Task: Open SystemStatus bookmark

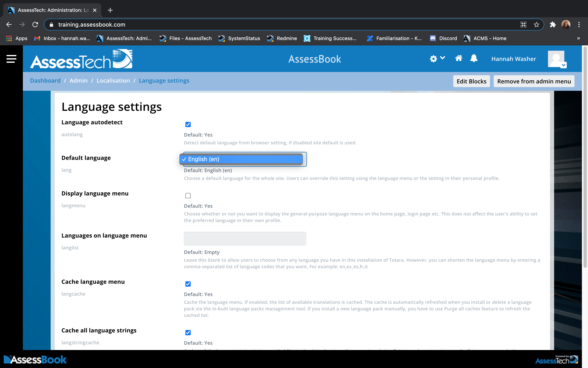Action: pos(239,38)
